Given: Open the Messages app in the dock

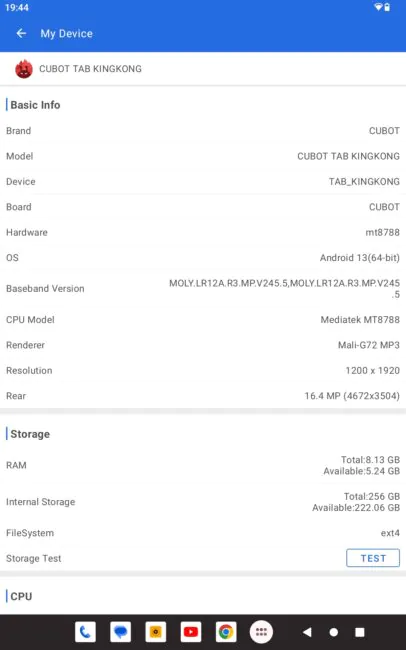Looking at the screenshot, I should pos(120,632).
